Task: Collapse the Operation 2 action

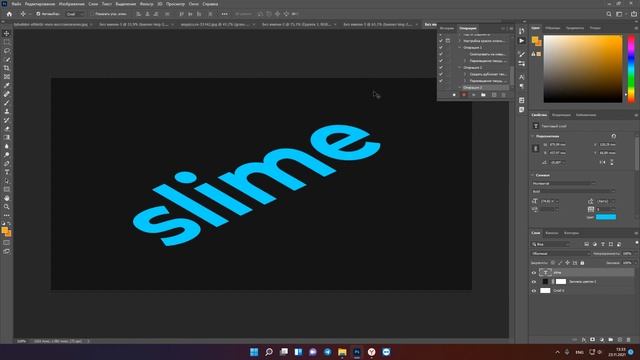Action: click(x=460, y=67)
